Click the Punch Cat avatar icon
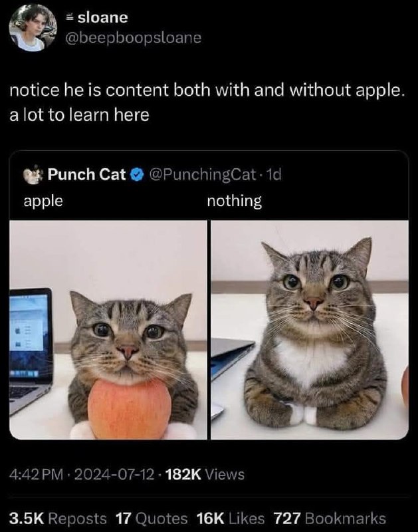Screen dimensions: 418x532 click(x=33, y=175)
